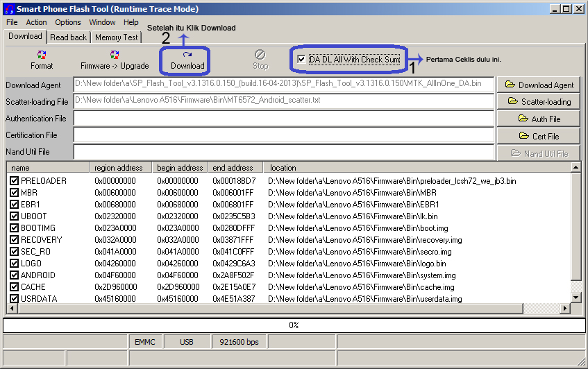Viewport: 588px width, 369px height.
Task: Open the File menu
Action: pyautogui.click(x=12, y=22)
